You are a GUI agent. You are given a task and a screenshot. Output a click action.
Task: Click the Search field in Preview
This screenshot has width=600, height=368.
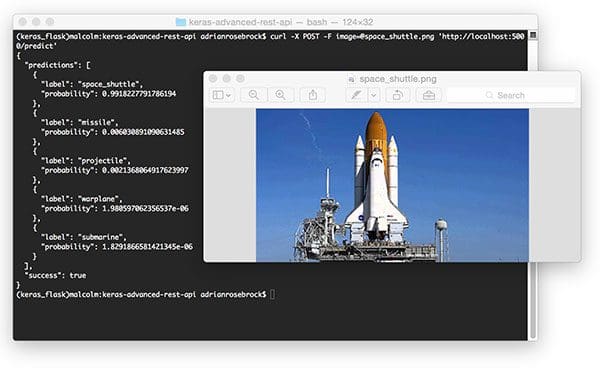coord(511,95)
